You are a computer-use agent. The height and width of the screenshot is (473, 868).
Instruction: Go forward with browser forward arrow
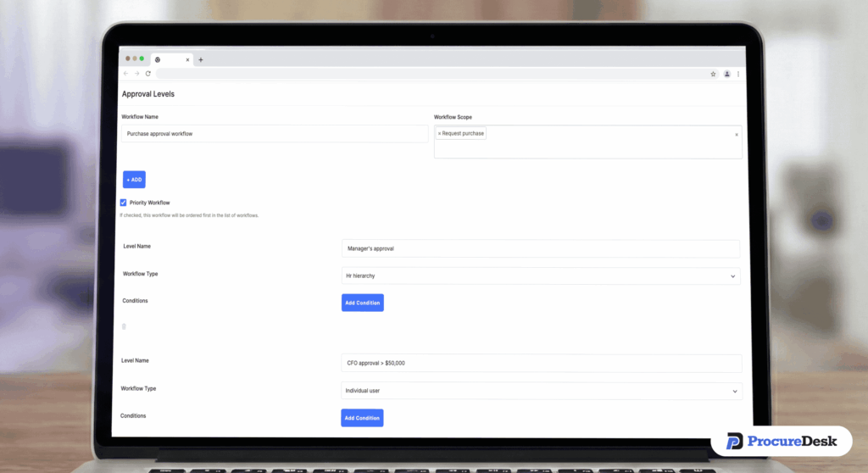(x=136, y=74)
